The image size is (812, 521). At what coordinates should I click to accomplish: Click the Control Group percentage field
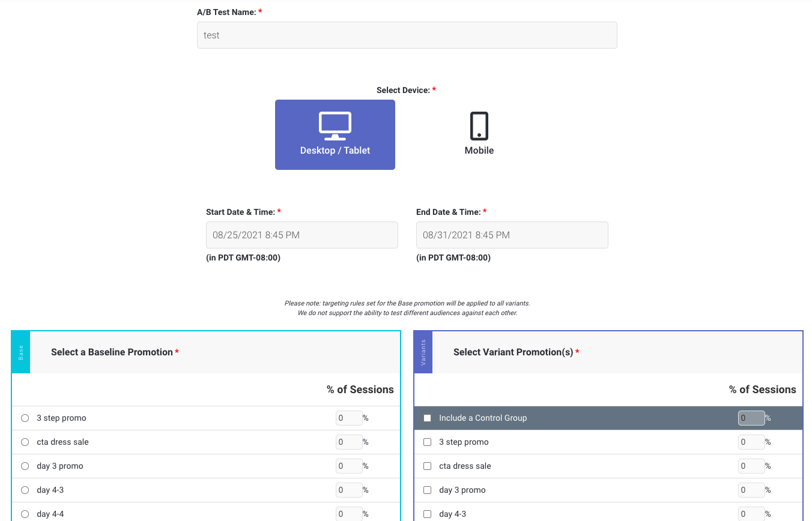point(751,418)
